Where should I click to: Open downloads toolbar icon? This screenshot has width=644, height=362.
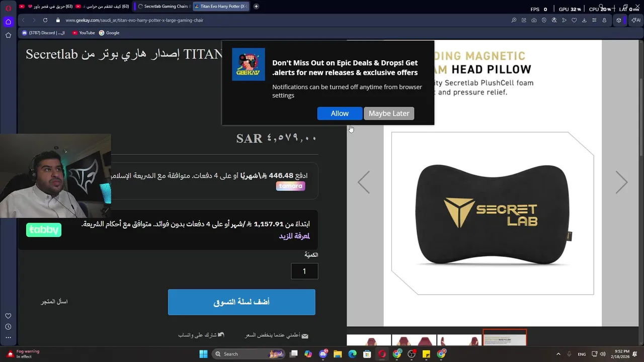click(x=584, y=20)
